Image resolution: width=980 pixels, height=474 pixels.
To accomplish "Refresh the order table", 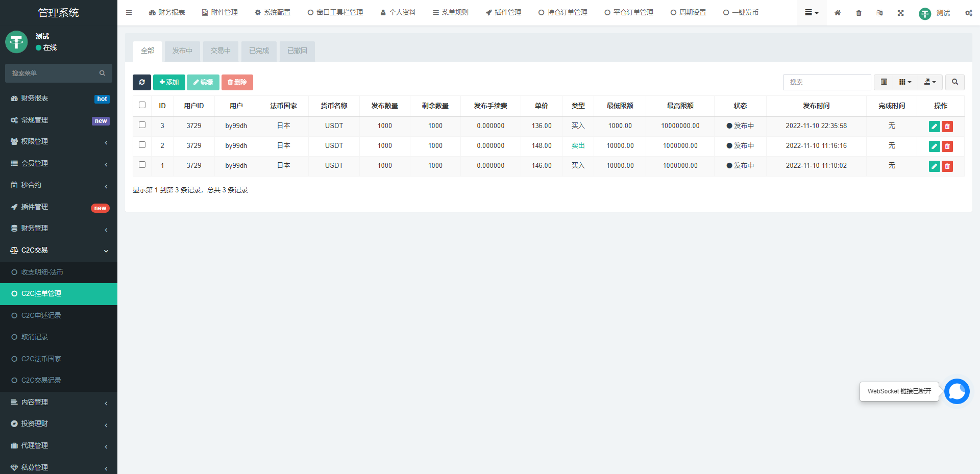I will (x=142, y=82).
